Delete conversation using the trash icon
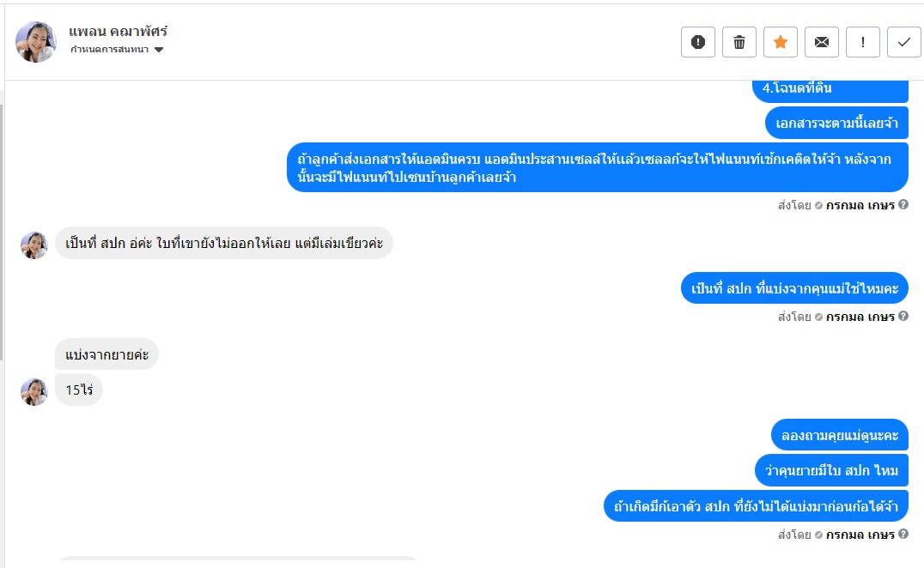924x568 pixels. tap(739, 42)
